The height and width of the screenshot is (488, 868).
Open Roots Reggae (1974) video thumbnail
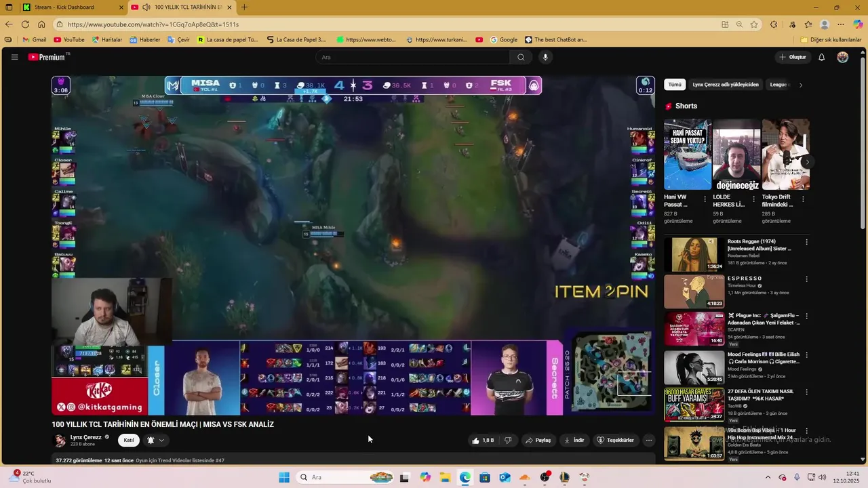[x=694, y=253]
